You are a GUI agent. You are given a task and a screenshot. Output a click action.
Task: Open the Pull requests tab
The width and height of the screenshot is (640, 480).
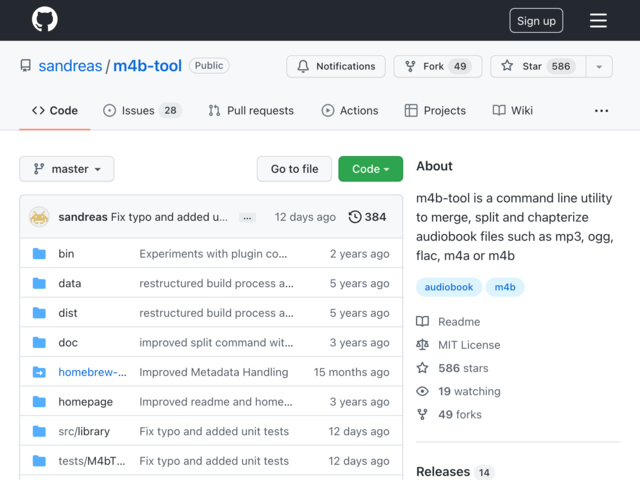(x=251, y=111)
